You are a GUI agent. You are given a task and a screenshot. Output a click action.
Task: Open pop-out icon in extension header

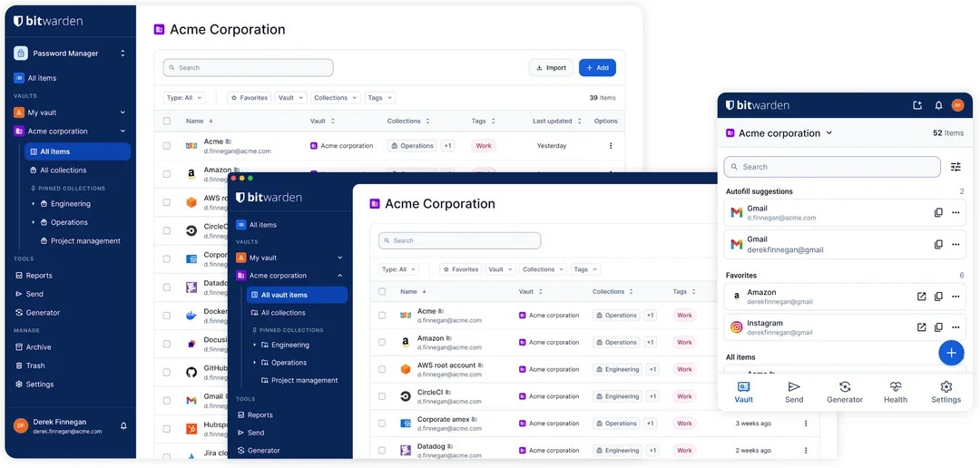(x=916, y=105)
